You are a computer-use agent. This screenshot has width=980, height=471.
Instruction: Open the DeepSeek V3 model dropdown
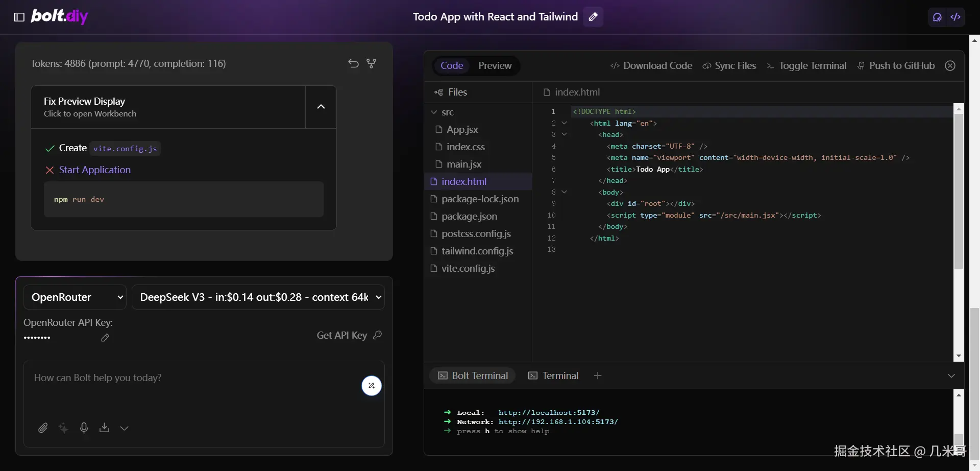coord(258,297)
